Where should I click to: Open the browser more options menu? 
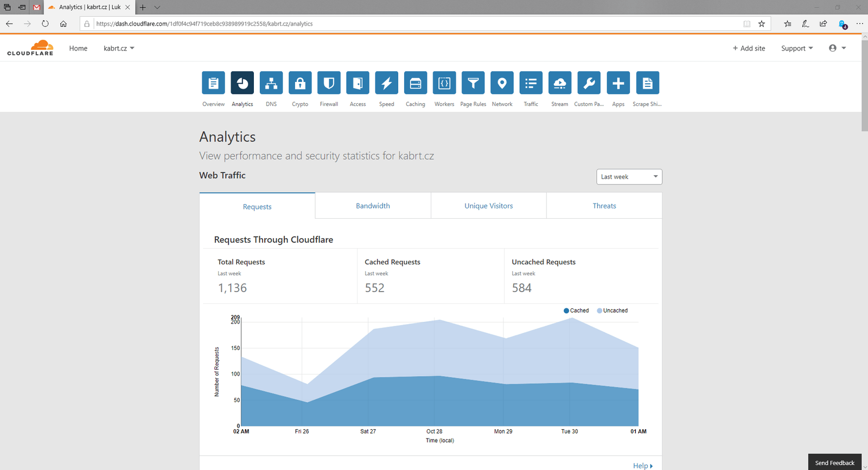[x=860, y=24]
